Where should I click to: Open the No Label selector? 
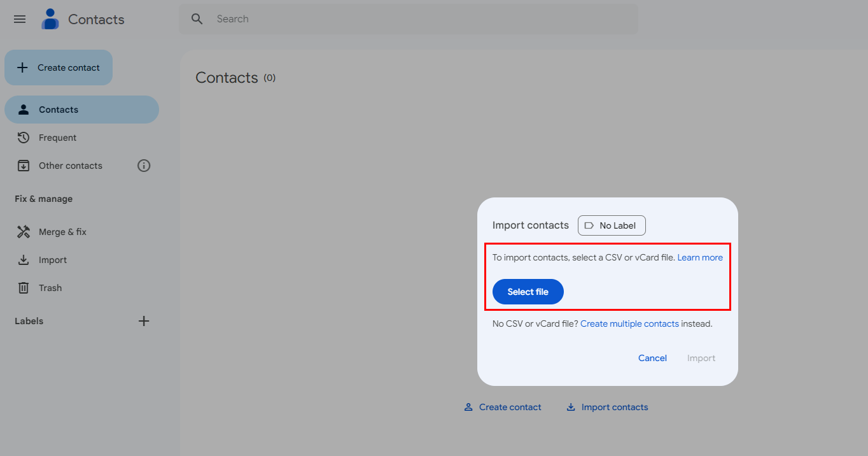(611, 225)
